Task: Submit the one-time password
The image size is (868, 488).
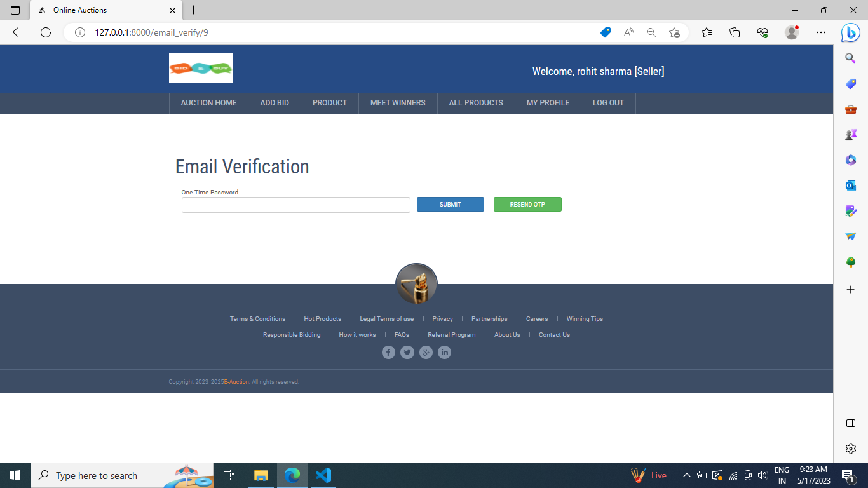Action: click(x=450, y=204)
